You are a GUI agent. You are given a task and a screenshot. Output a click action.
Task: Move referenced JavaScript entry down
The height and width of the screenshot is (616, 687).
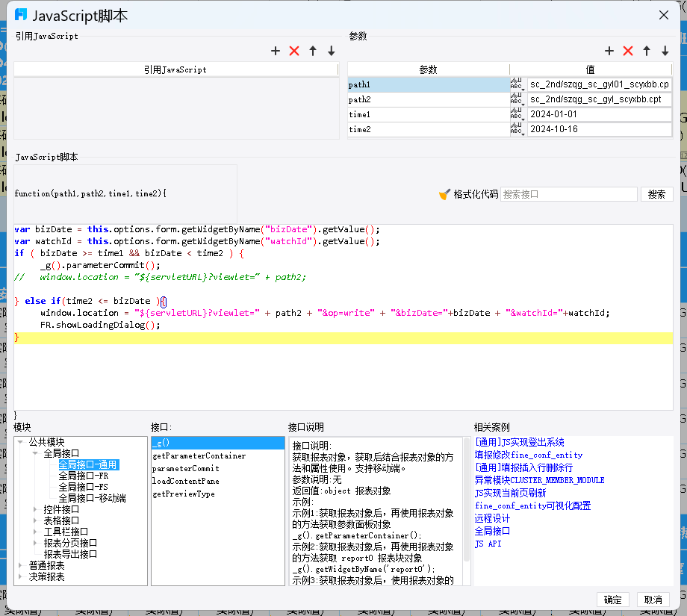click(x=332, y=52)
